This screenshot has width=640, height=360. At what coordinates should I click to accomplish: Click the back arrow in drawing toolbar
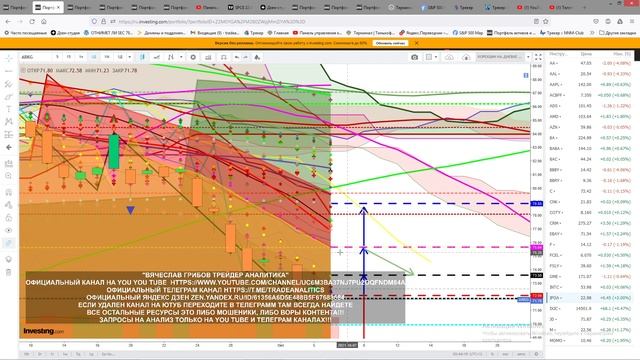tap(9, 147)
